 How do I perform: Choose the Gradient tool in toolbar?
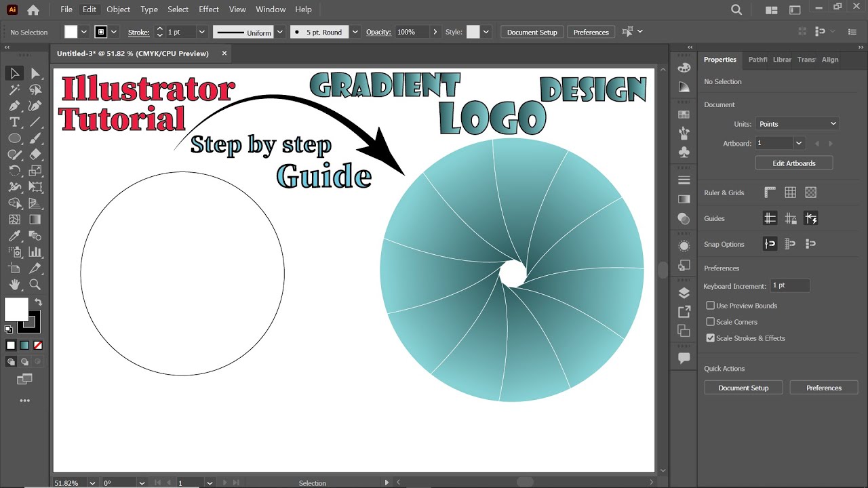click(x=35, y=220)
